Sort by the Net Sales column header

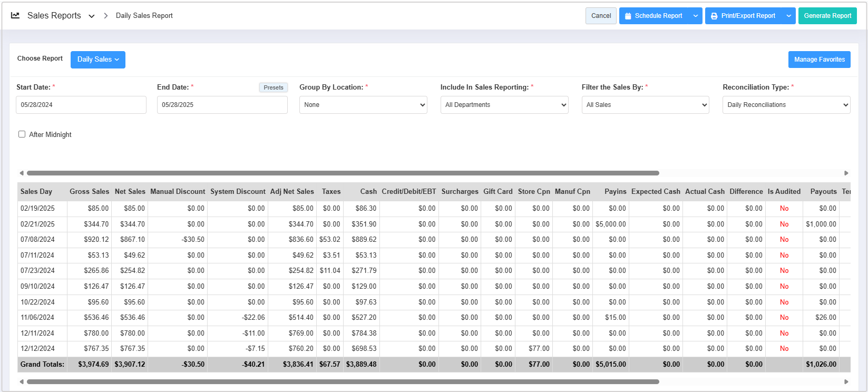(130, 192)
